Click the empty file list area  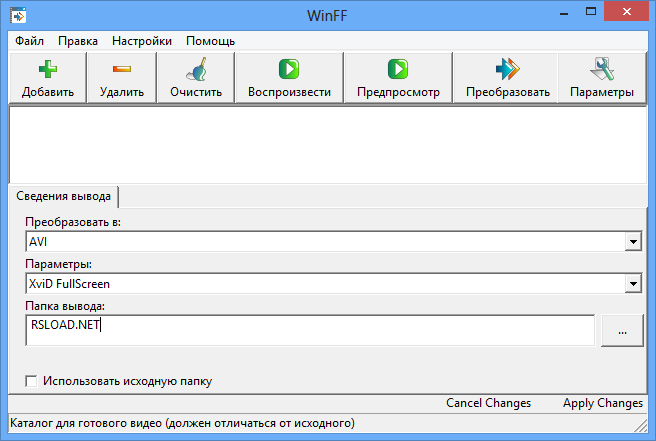(328, 145)
